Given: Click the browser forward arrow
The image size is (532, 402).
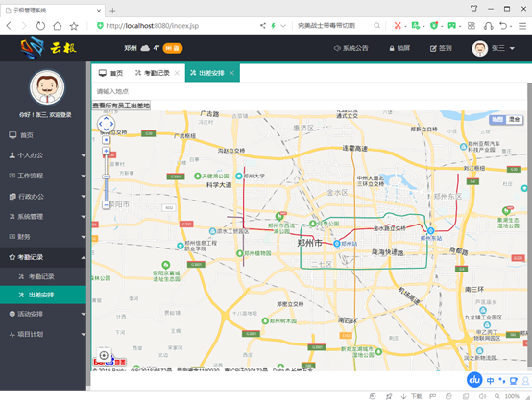Looking at the screenshot, I should [x=24, y=26].
